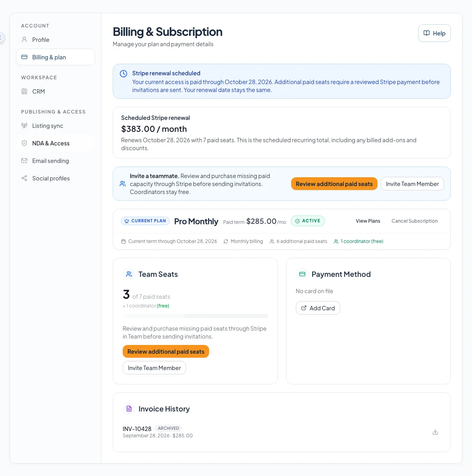Click the Monthly billing label
This screenshot has height=476, width=472.
(247, 241)
